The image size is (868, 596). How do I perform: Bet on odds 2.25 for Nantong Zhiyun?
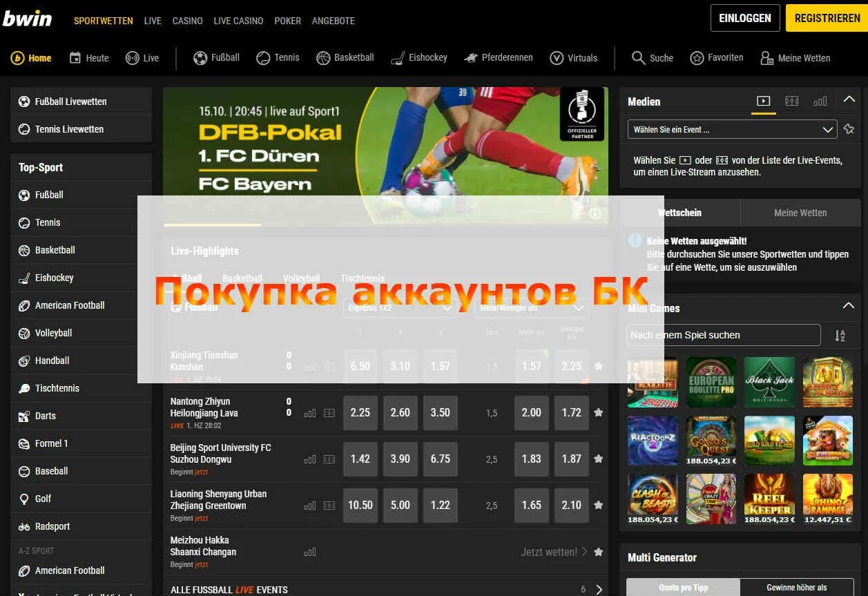coord(360,412)
